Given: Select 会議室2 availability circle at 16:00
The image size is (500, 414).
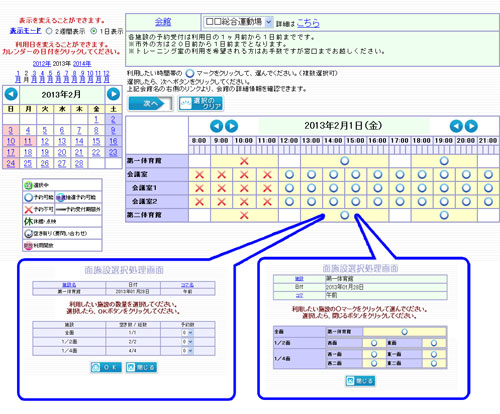Looking at the screenshot, I should 378,202.
